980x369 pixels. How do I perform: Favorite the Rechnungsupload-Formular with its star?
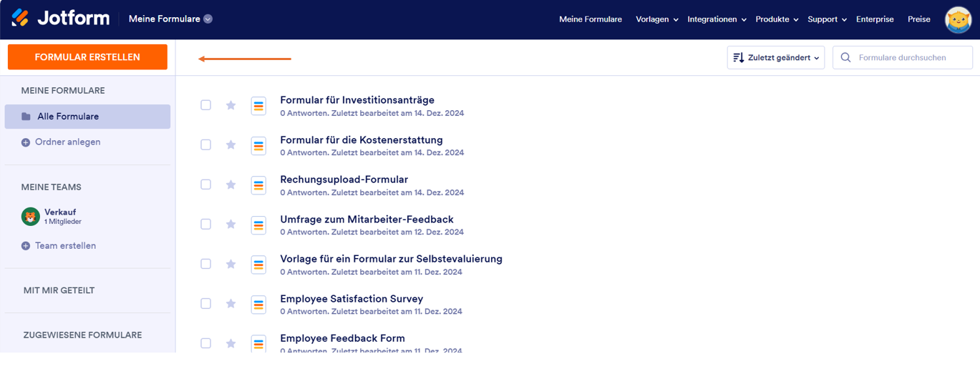coord(231,184)
